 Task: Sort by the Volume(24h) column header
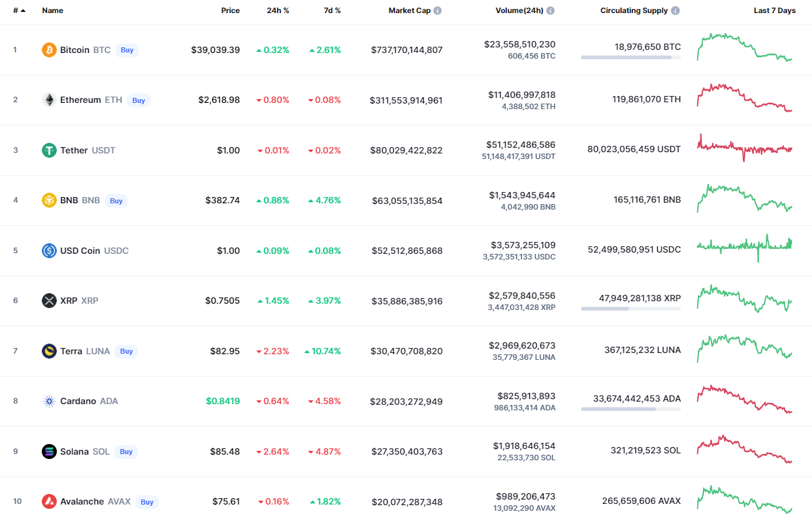519,11
